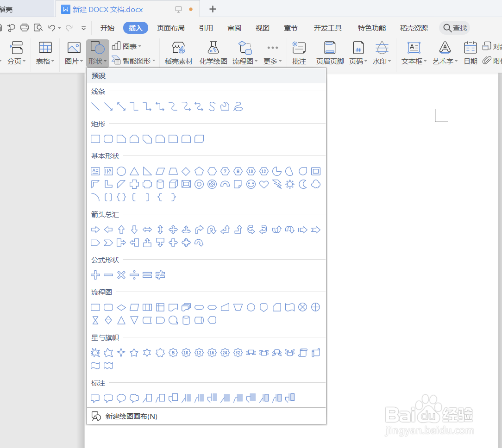Select the wave flag shape

(x=95, y=366)
